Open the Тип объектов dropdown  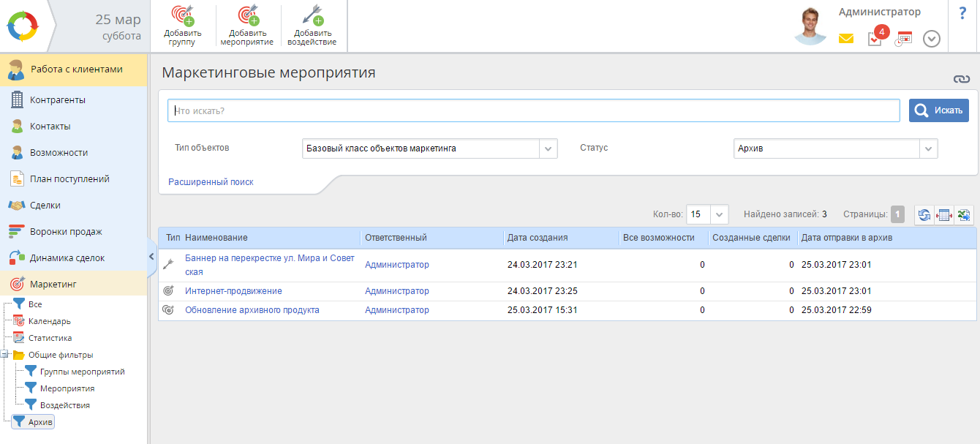click(549, 148)
